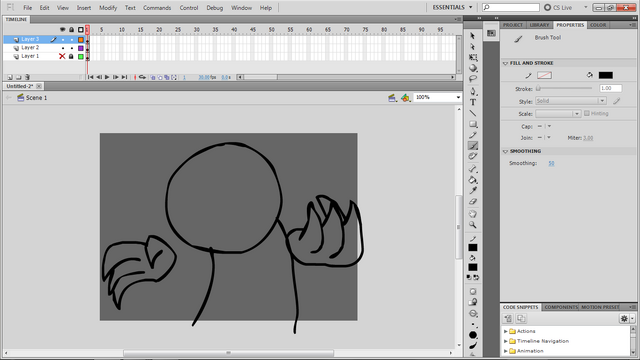Expand the Actions snippets folder

(506, 331)
